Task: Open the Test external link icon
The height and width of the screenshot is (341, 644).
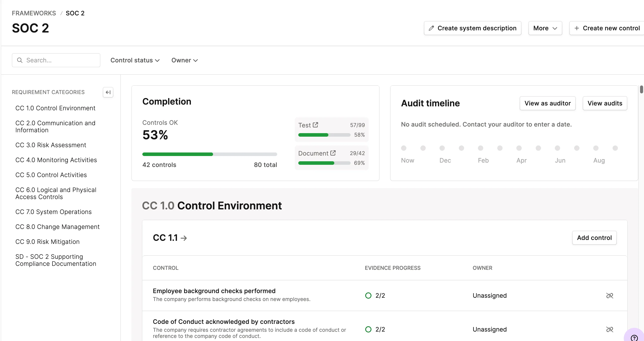Action: [315, 125]
